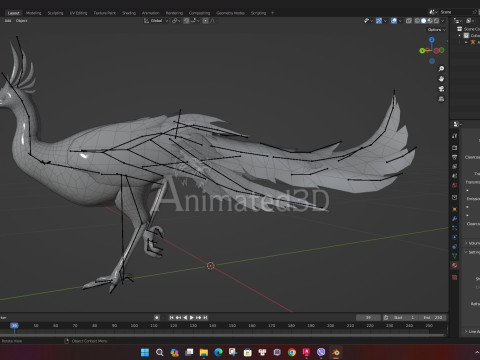The height and width of the screenshot is (360, 480).
Task: Open object type visibility dropdown
Action: pyautogui.click(x=368, y=21)
